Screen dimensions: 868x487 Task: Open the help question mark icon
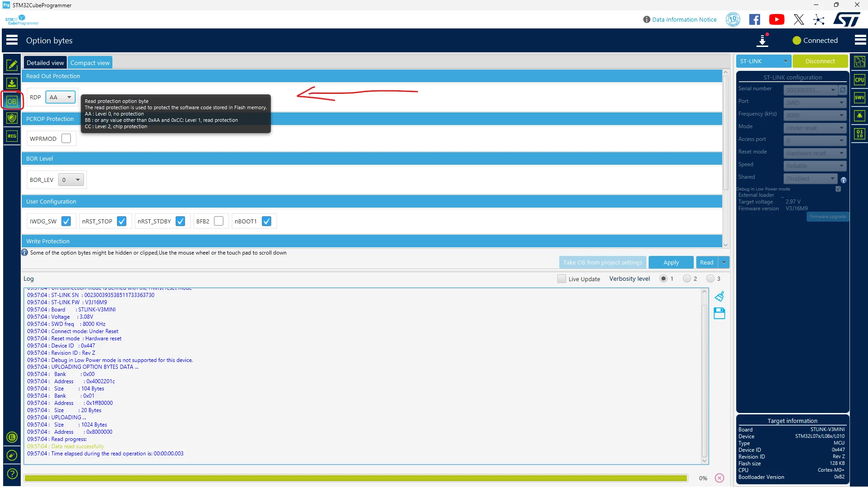tap(12, 473)
